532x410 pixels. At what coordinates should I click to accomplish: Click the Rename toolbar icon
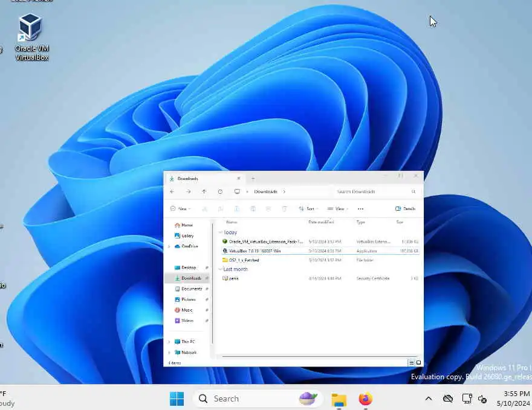click(x=253, y=209)
